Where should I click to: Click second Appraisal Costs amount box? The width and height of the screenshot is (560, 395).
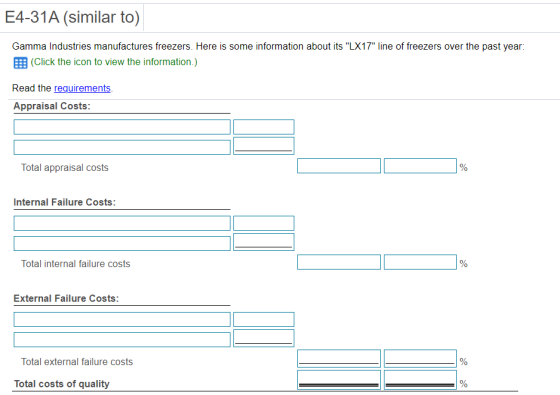264,146
